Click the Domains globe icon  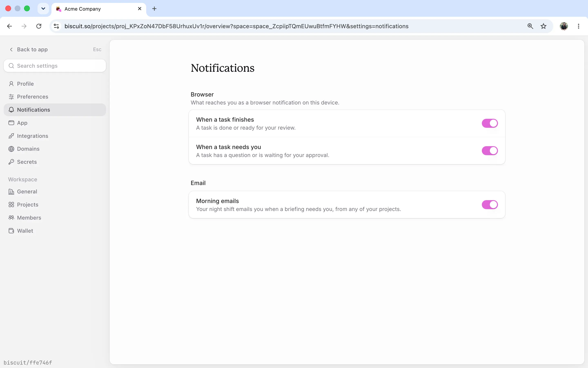[11, 149]
